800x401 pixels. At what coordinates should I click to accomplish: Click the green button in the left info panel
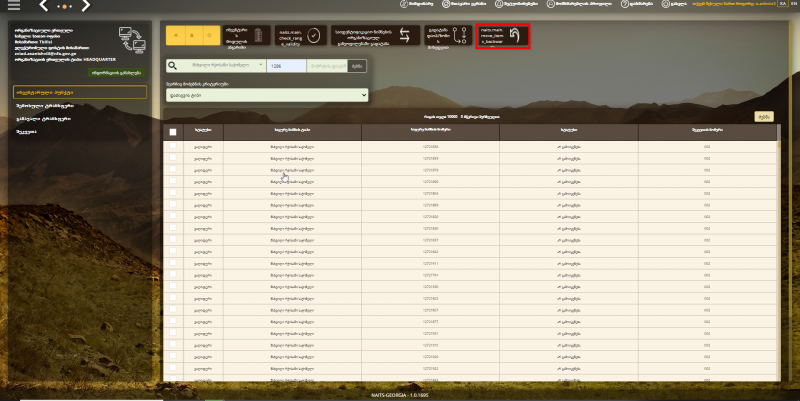point(116,73)
